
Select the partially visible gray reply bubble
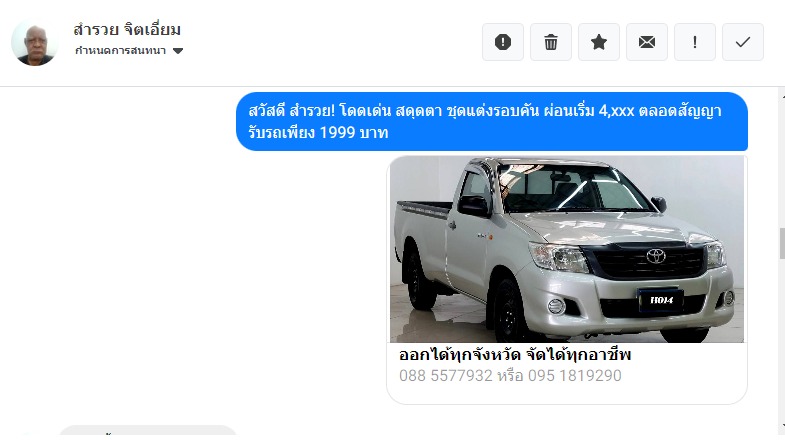coord(148,430)
